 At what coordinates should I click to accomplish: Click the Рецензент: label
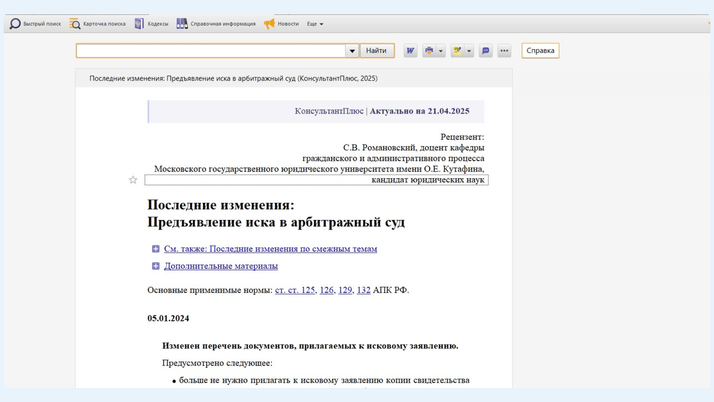point(462,137)
